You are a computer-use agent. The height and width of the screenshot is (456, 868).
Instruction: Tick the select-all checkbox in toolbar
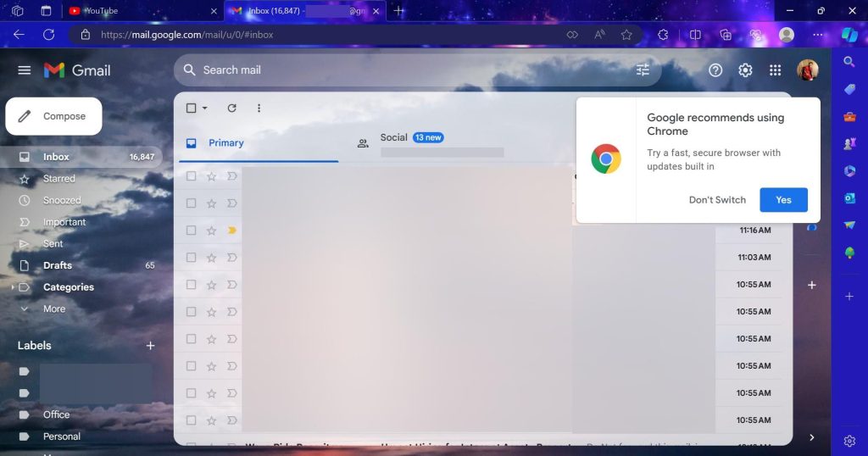(x=191, y=108)
